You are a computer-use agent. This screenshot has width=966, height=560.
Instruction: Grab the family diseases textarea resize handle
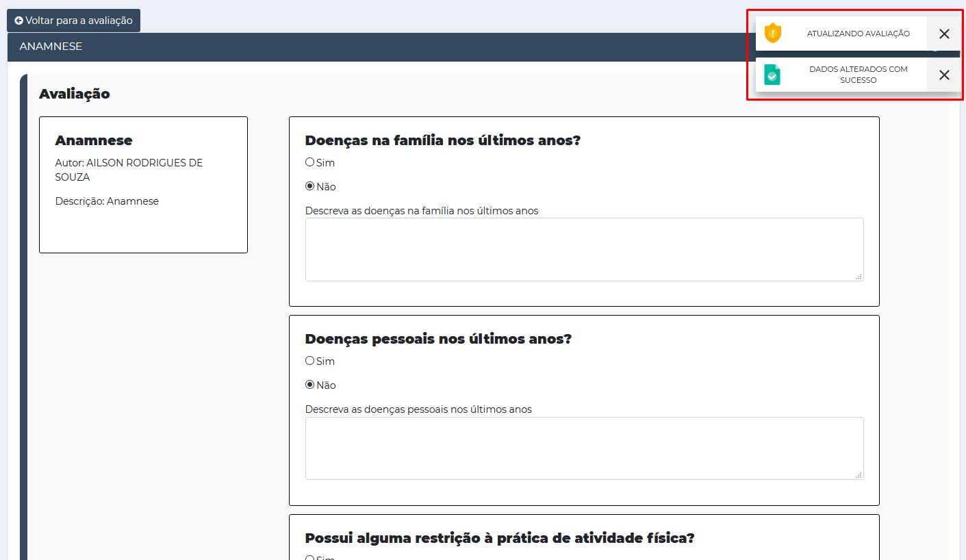point(859,276)
